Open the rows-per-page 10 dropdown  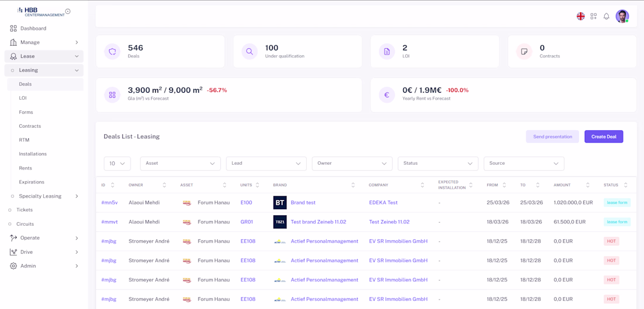117,164
